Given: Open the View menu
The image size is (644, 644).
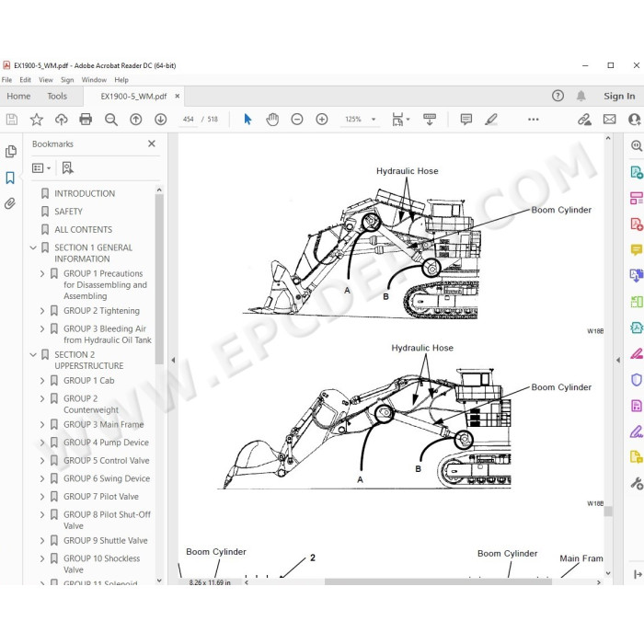Looking at the screenshot, I should (46, 80).
